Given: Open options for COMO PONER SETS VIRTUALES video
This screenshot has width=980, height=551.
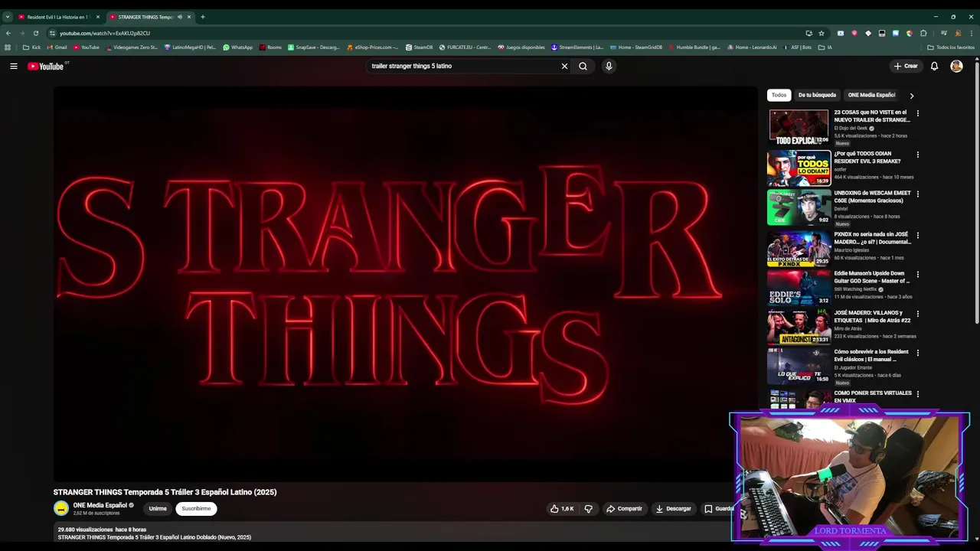Looking at the screenshot, I should click(917, 394).
